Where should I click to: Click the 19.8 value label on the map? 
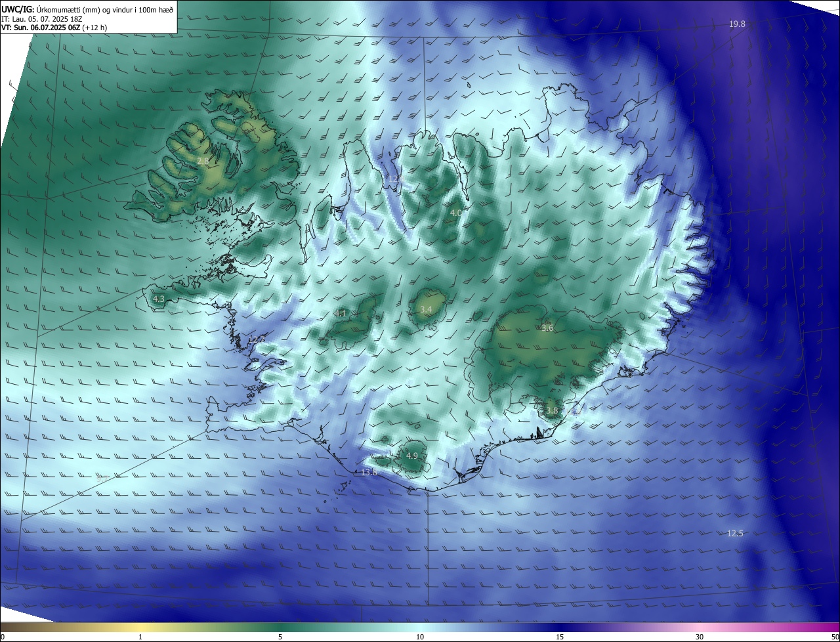(x=737, y=24)
